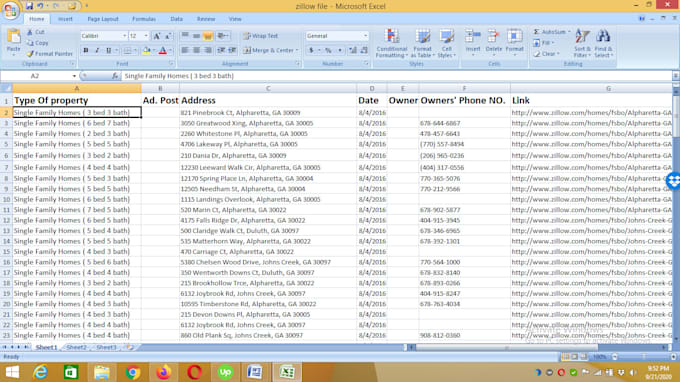This screenshot has height=382, width=680.
Task: Decrease indent in Alignment group
Action: tap(221, 50)
